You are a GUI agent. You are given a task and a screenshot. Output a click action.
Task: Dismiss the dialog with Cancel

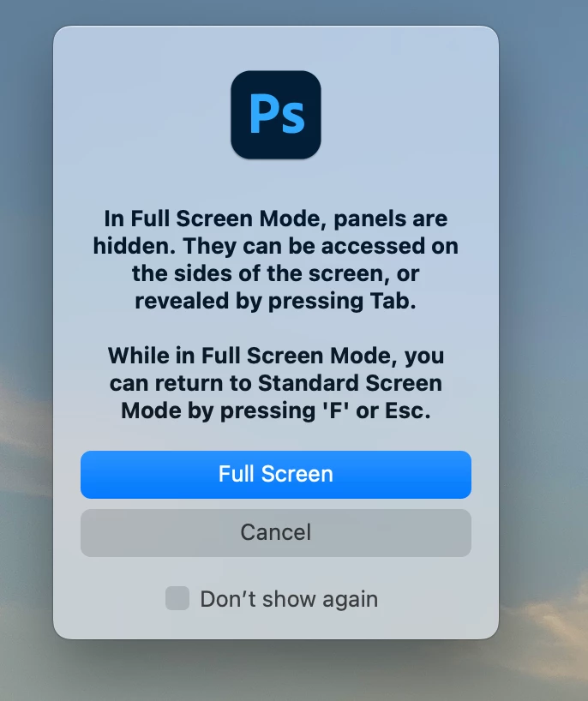276,532
